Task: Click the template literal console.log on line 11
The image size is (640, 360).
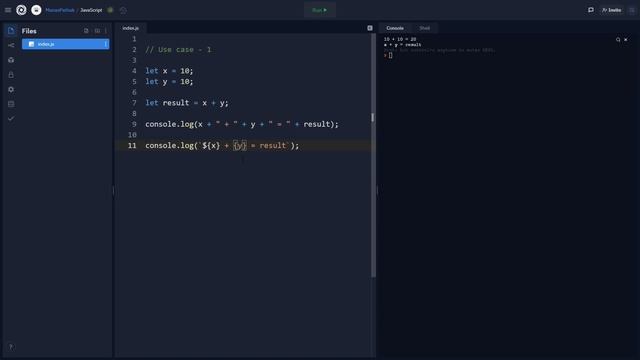Action: pos(222,146)
